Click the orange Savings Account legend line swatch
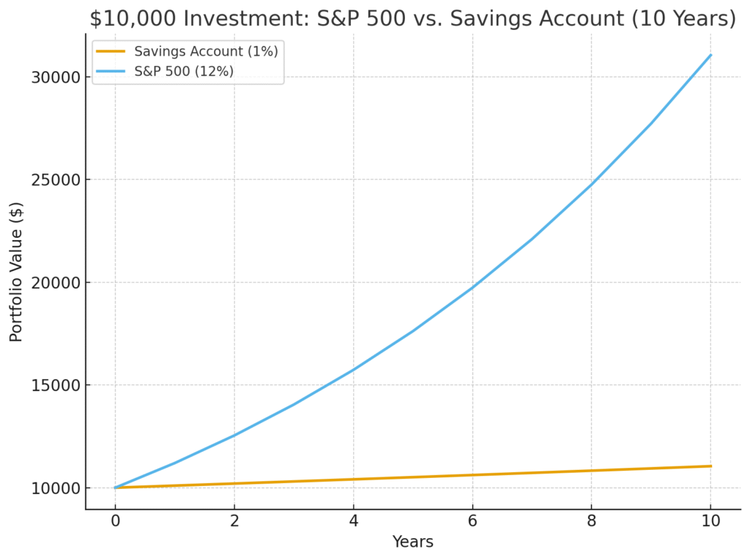The height and width of the screenshot is (560, 750). (x=111, y=51)
